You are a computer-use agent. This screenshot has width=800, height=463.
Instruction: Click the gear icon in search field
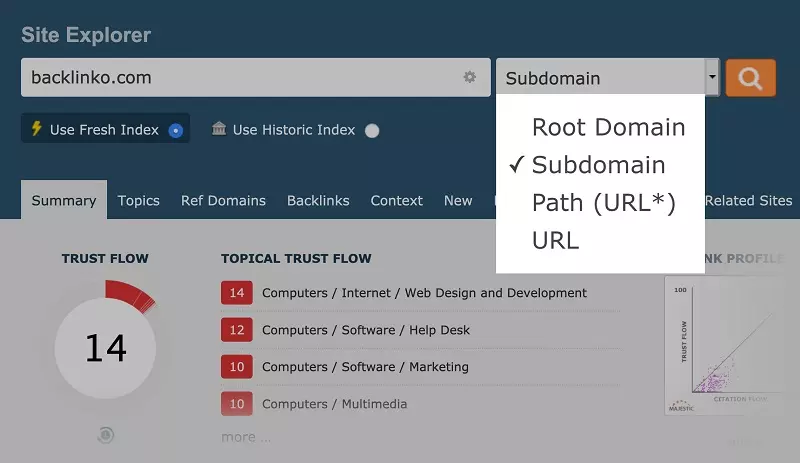pos(469,77)
